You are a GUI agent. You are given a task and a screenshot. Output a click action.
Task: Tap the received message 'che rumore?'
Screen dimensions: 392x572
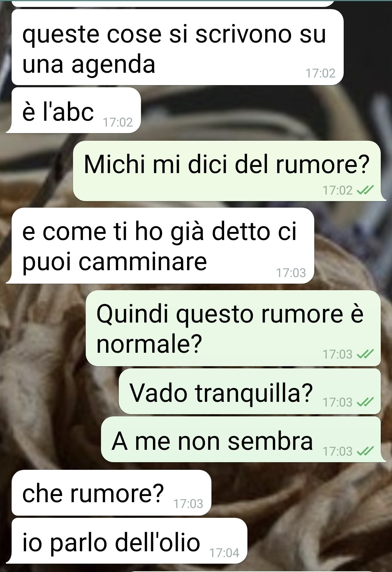pos(111,493)
